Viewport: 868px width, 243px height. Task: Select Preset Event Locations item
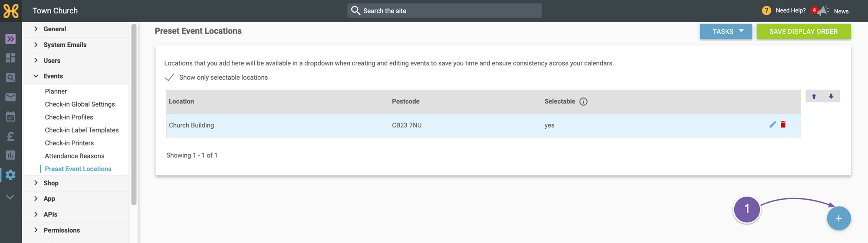coord(78,169)
